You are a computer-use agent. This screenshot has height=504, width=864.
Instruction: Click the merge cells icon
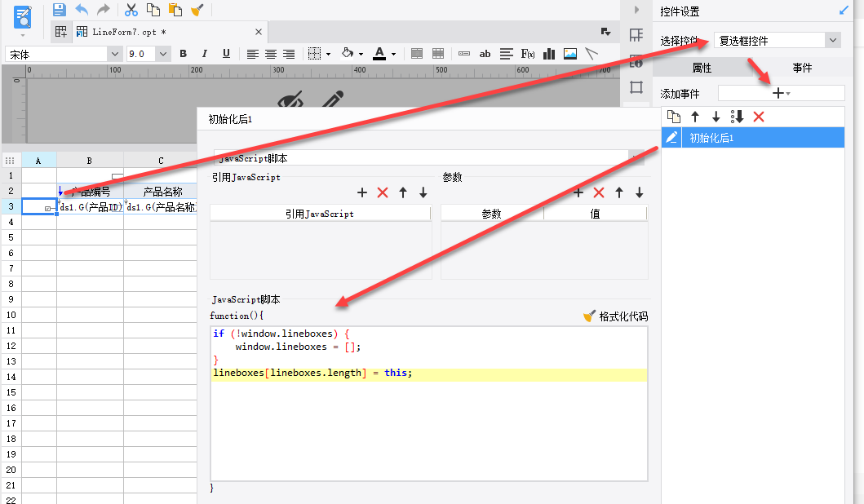click(417, 54)
